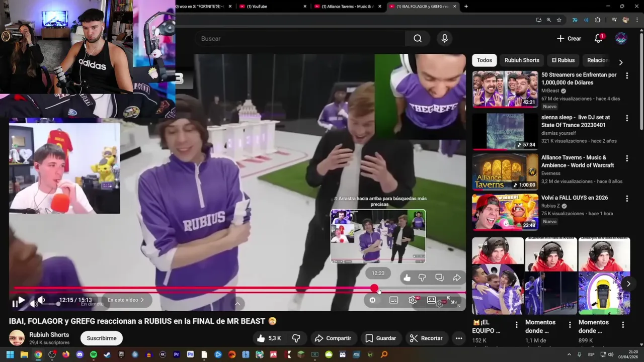
Task: Click the YouTube search magnifier button
Action: [x=418, y=39]
